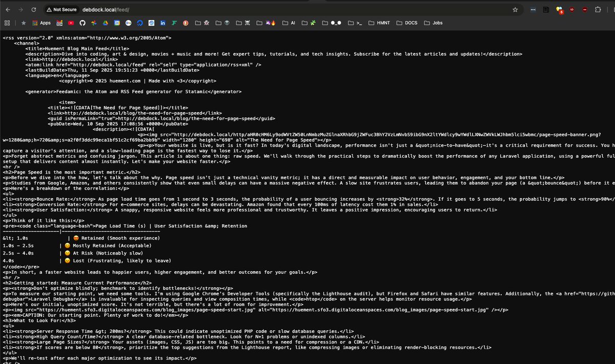Open the Jobs bookmarks folder
The height and width of the screenshot is (364, 615).
point(434,23)
